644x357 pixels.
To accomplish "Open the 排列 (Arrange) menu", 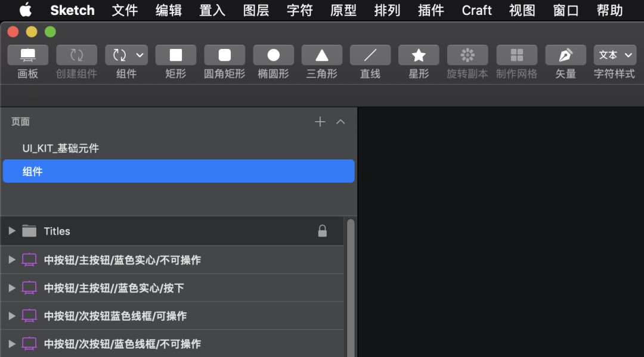I will [388, 10].
